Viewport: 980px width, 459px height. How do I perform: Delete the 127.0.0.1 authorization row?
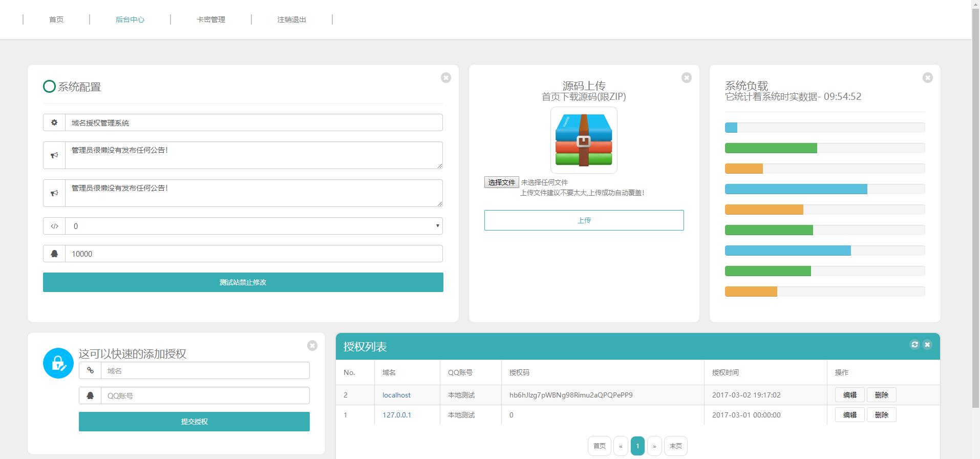point(881,415)
